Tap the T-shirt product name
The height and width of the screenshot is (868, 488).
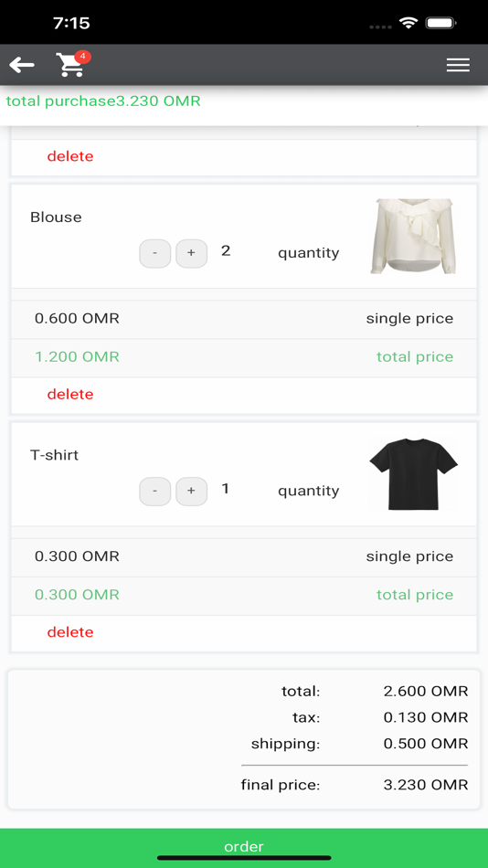coord(54,455)
